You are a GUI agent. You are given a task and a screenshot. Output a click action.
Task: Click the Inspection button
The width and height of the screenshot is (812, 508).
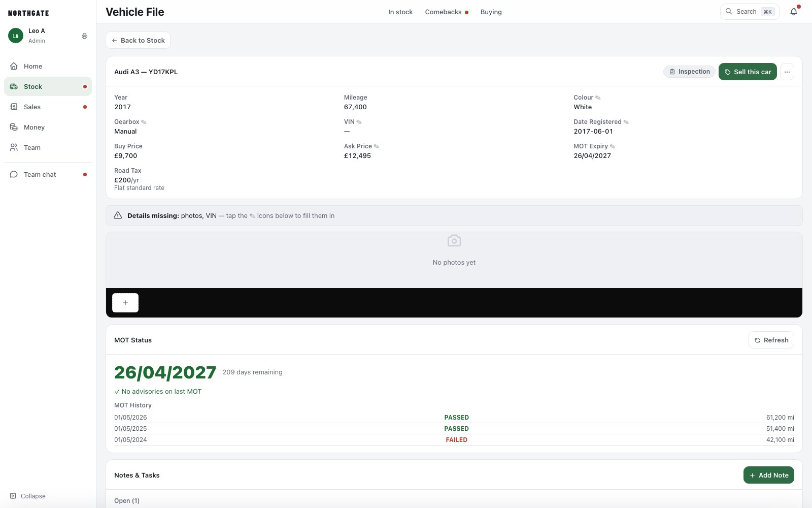point(689,72)
